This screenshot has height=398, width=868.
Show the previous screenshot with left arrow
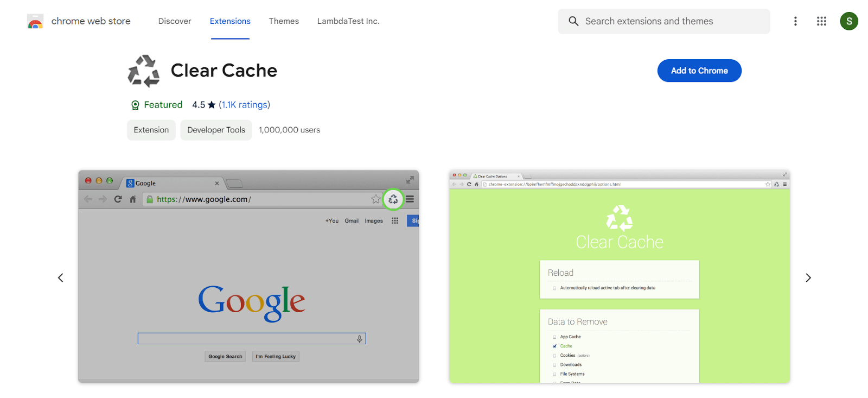tap(61, 277)
